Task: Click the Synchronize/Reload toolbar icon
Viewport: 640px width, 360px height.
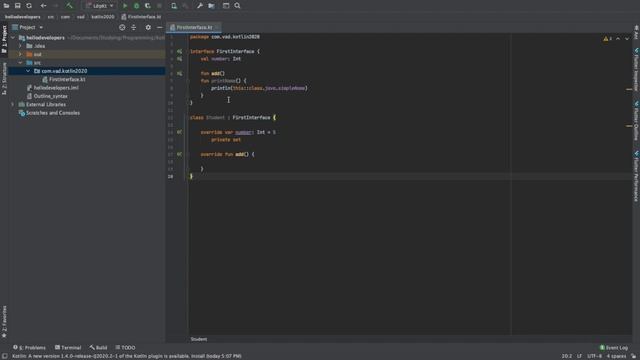Action: [29, 6]
